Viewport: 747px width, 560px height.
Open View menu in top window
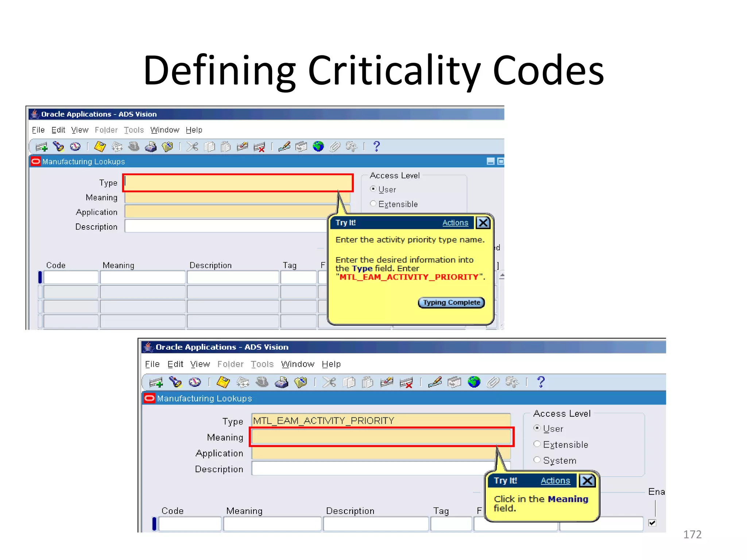pyautogui.click(x=80, y=130)
